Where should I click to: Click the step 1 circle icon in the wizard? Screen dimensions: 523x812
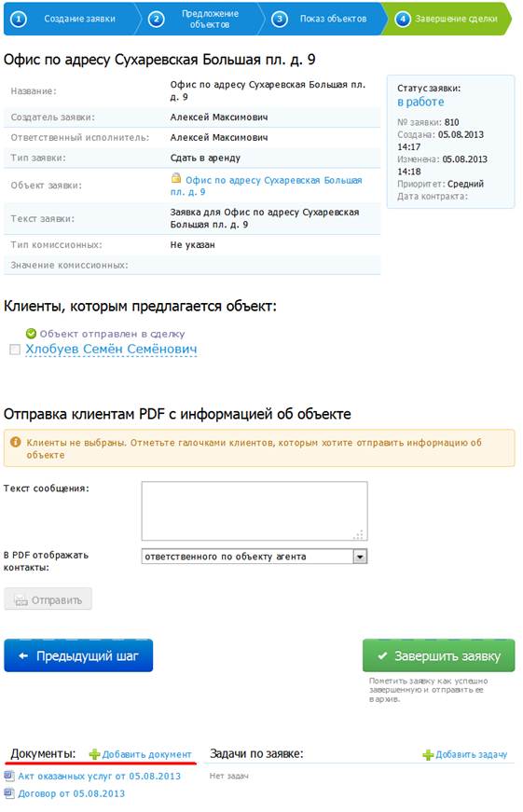pyautogui.click(x=19, y=20)
